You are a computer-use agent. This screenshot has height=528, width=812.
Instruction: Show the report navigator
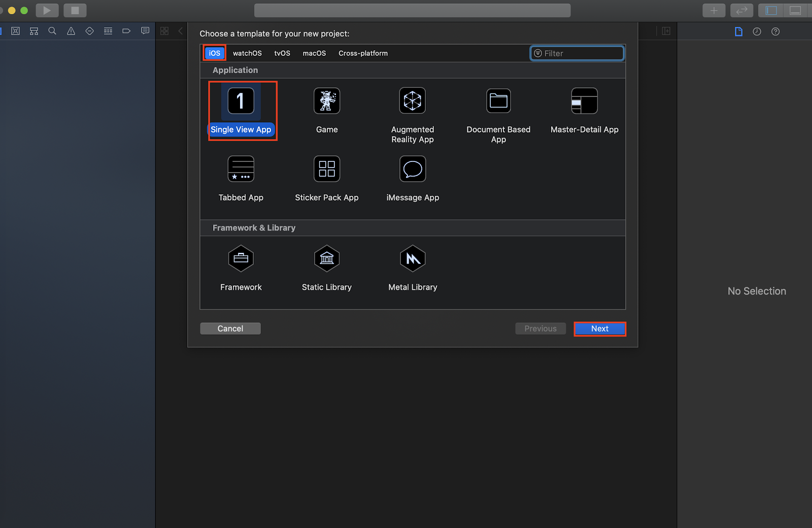pyautogui.click(x=145, y=31)
